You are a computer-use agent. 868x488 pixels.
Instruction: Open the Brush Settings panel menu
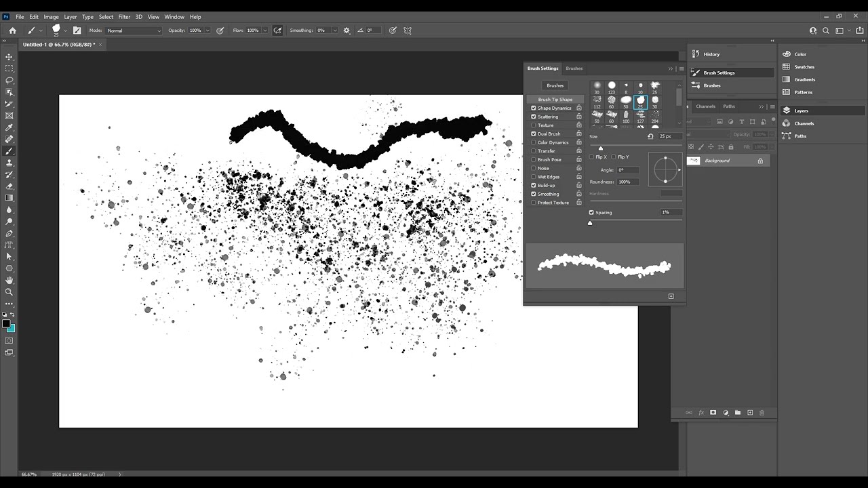click(682, 68)
